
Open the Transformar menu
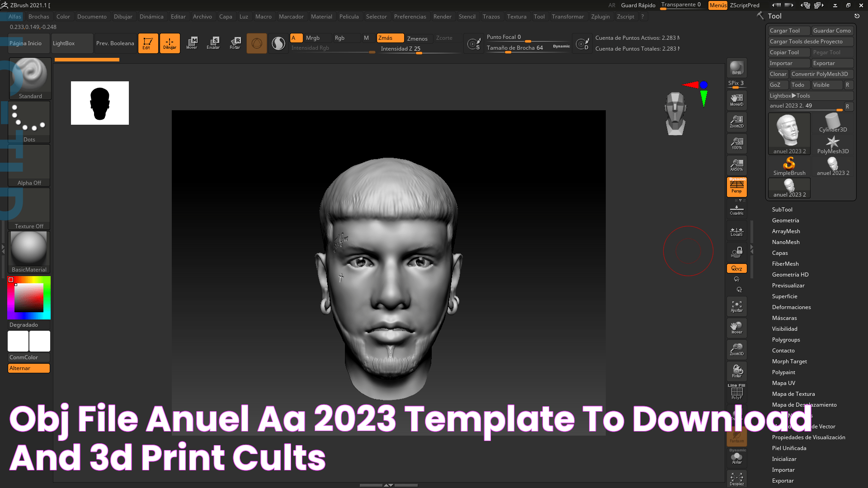568,17
